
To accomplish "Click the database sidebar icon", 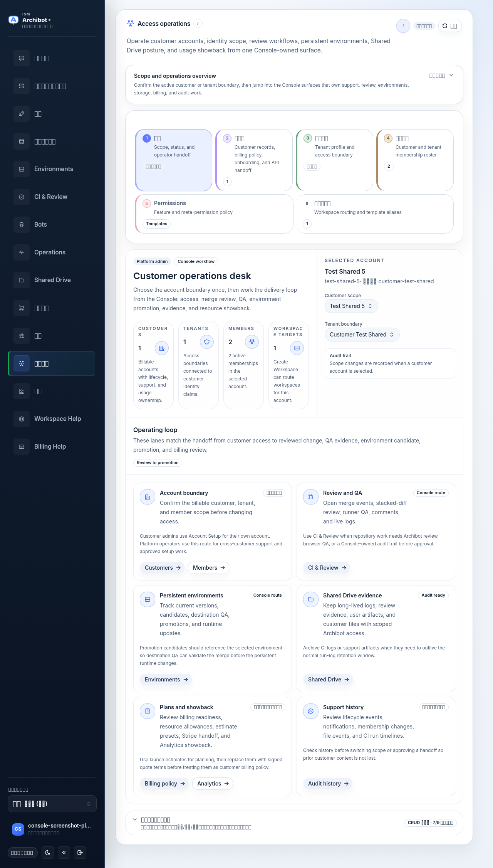I will point(22,141).
